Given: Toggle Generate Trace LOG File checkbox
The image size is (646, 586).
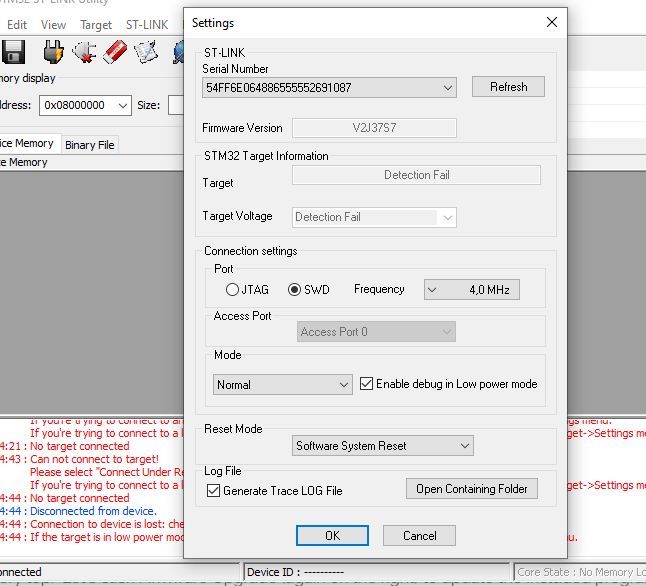Looking at the screenshot, I should [x=213, y=490].
